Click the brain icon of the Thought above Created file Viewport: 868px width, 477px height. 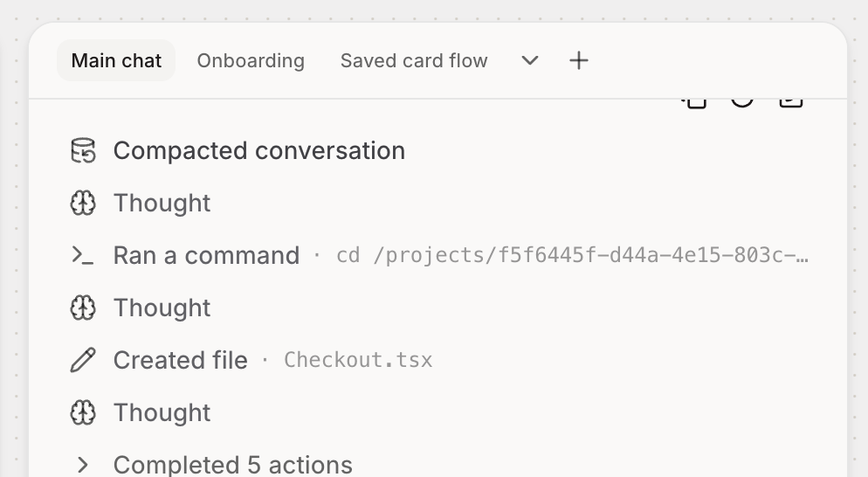click(x=83, y=308)
